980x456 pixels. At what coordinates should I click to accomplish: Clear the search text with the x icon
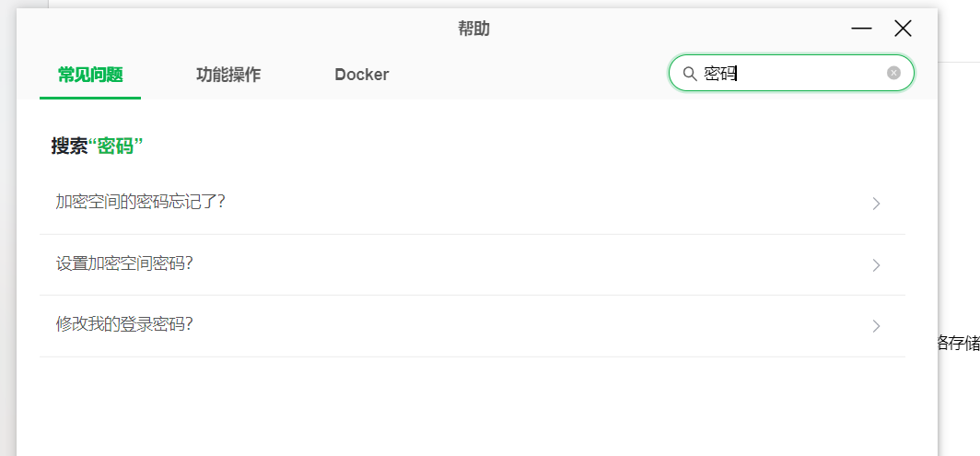[x=893, y=73]
